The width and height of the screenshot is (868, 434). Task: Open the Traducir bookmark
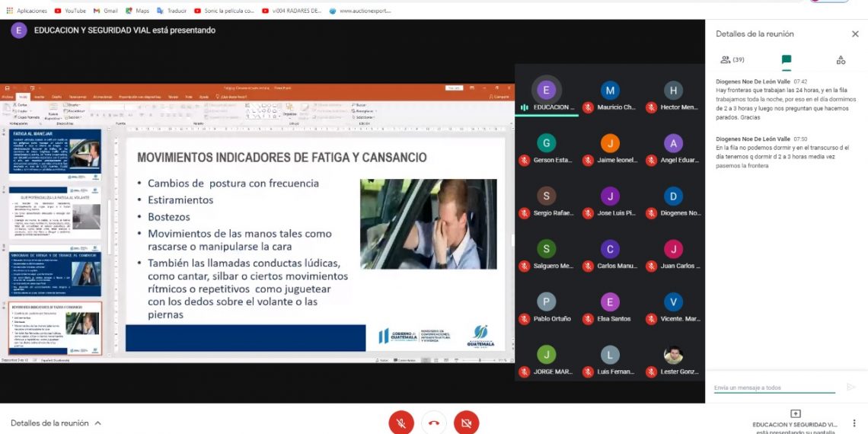click(172, 11)
